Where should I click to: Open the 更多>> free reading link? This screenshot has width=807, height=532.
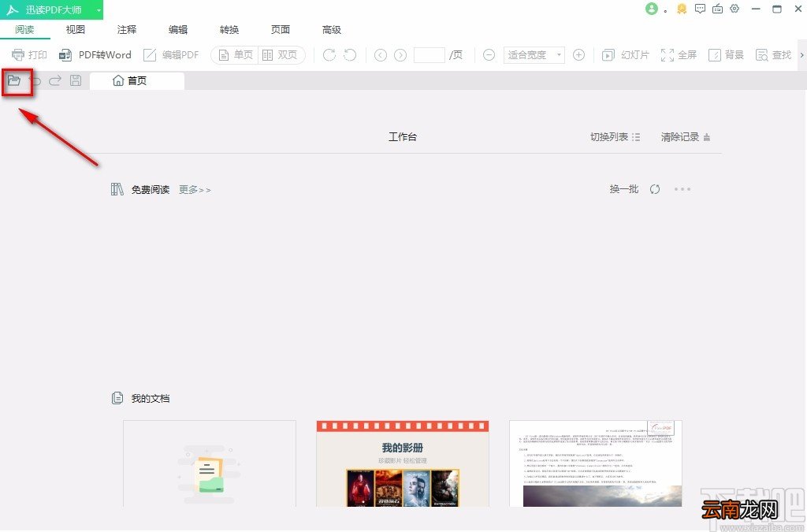(195, 190)
